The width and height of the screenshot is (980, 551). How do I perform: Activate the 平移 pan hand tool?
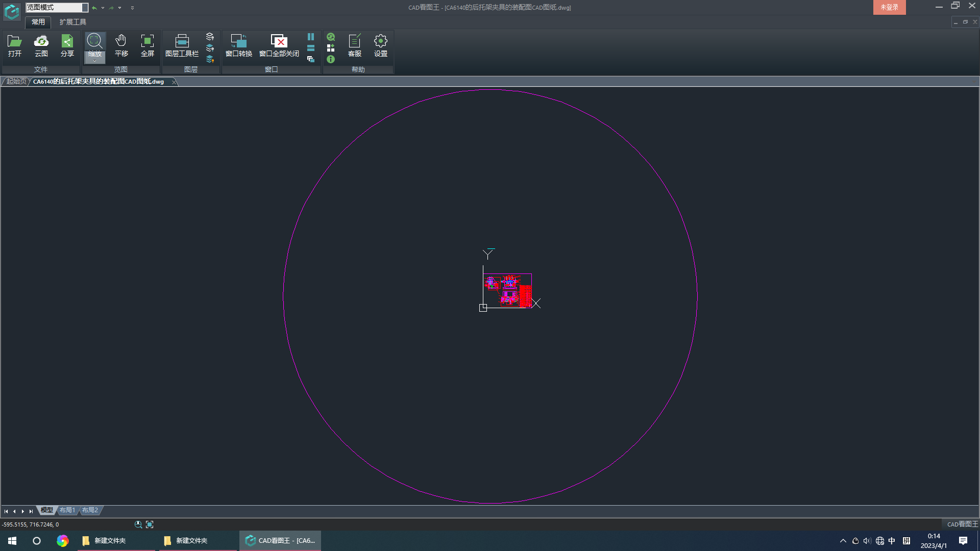[121, 46]
